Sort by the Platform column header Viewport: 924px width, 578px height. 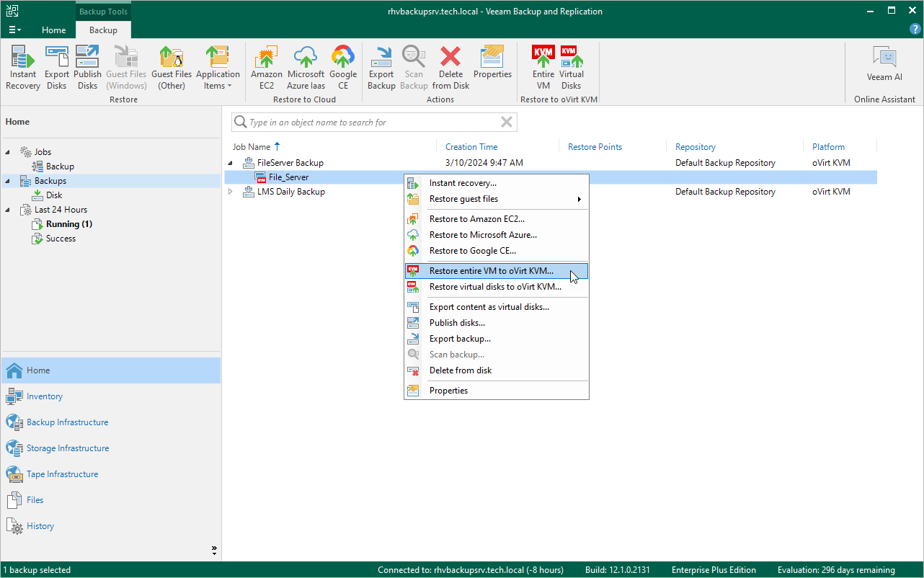pos(828,147)
